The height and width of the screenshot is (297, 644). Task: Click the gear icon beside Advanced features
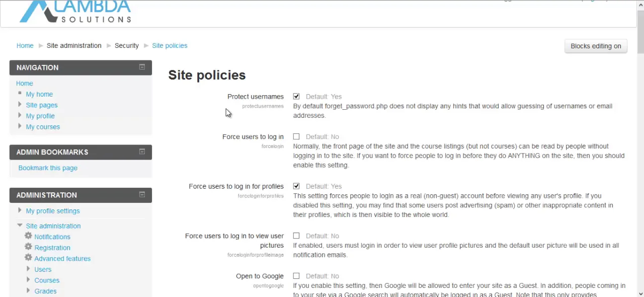[x=28, y=258]
